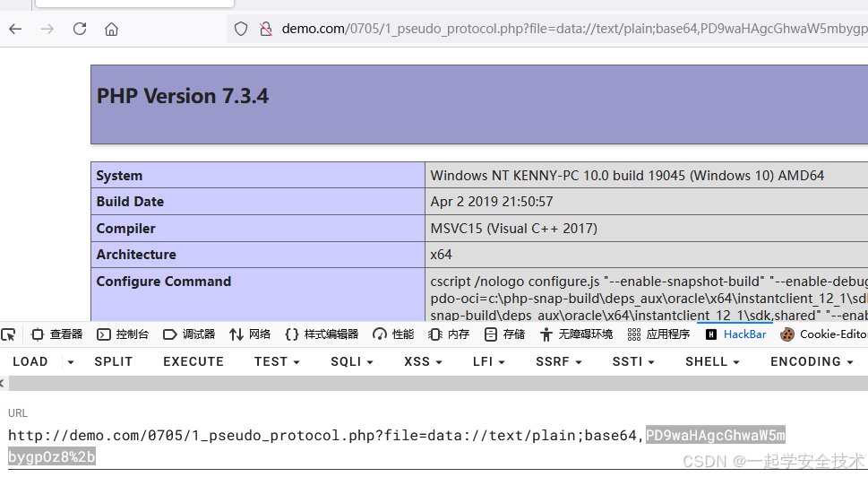Open the TEST dropdown menu

click(277, 361)
